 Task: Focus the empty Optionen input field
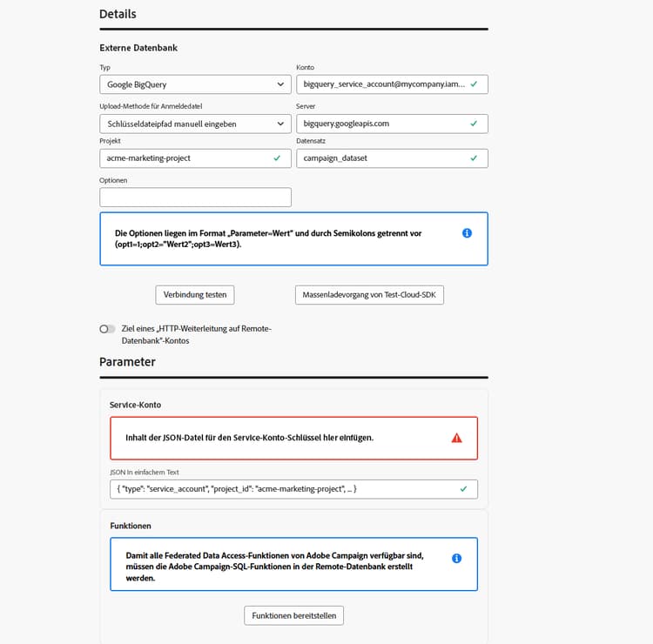(x=195, y=198)
